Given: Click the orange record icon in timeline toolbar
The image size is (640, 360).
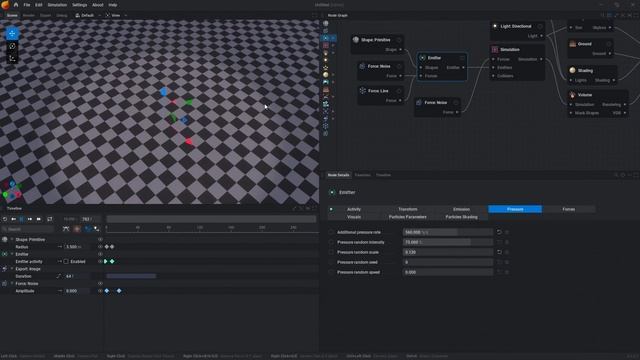Looking at the screenshot, I should pos(77,229).
